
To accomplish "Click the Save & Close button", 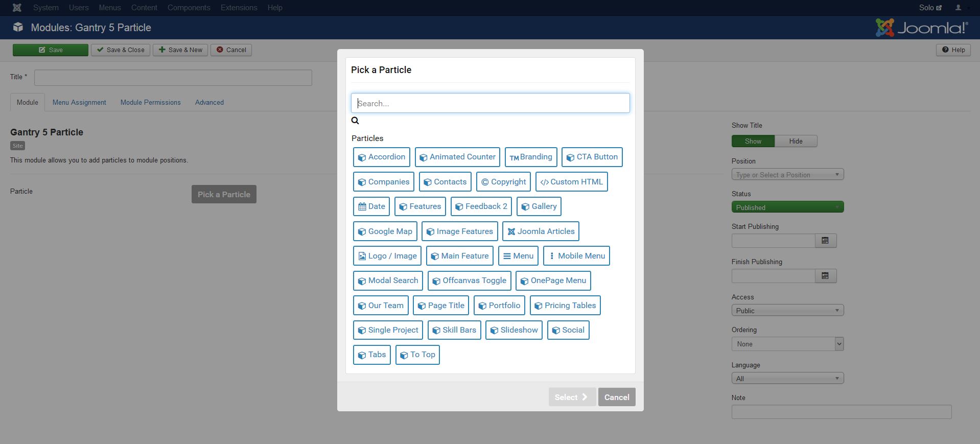I will 121,50.
